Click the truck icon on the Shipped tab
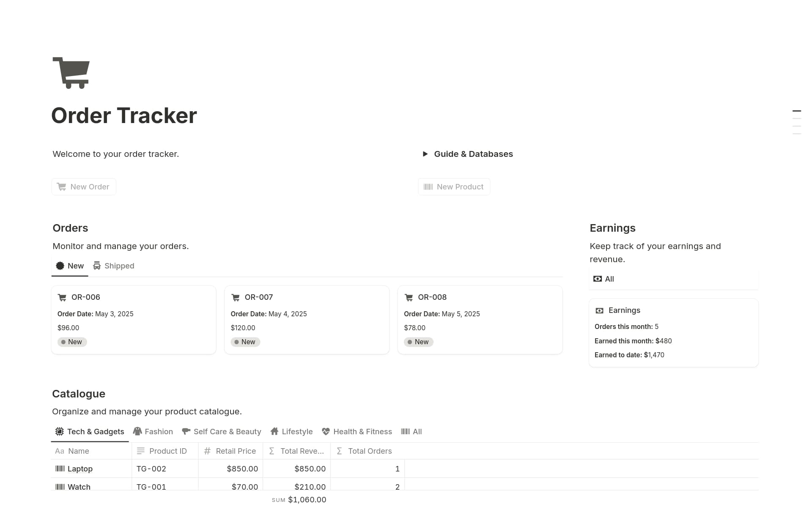This screenshot has width=812, height=507. (x=97, y=266)
